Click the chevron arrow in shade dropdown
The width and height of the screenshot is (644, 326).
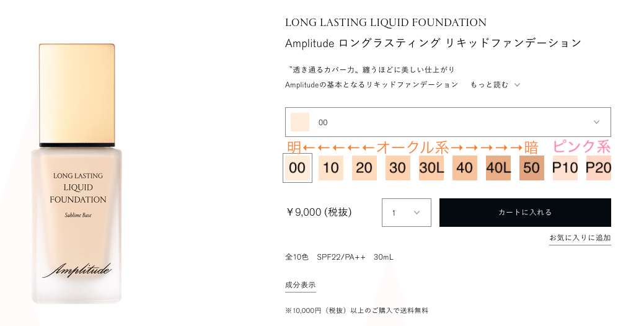(597, 122)
